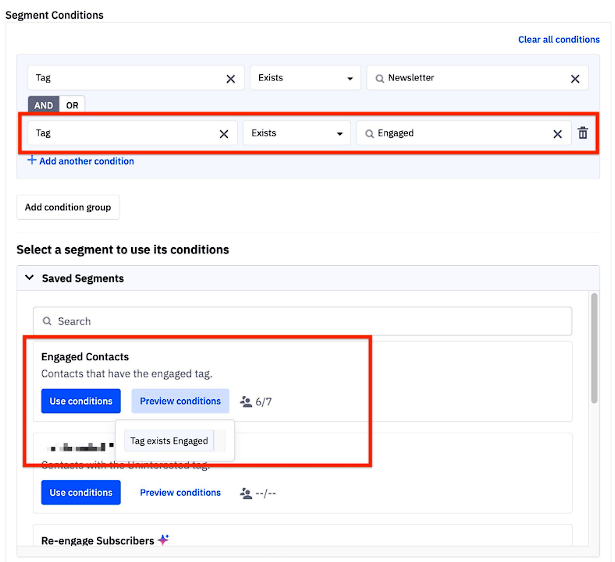Use conditions from Engaged Contacts segment
615x562 pixels.
pos(81,401)
